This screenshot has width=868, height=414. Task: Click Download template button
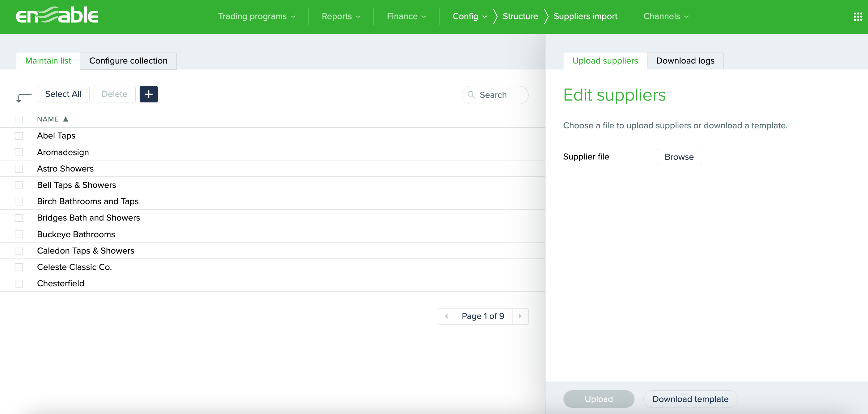tap(690, 399)
